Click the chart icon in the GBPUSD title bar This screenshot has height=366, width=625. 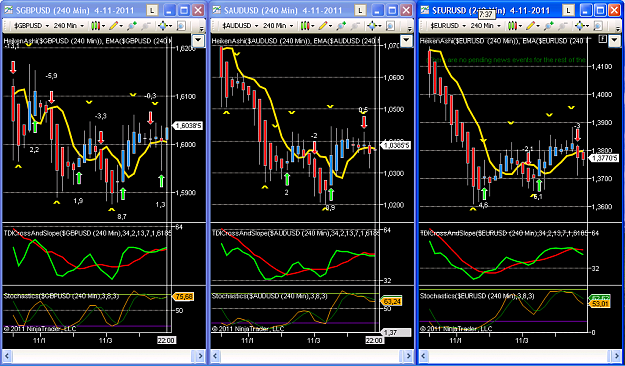click(8, 10)
